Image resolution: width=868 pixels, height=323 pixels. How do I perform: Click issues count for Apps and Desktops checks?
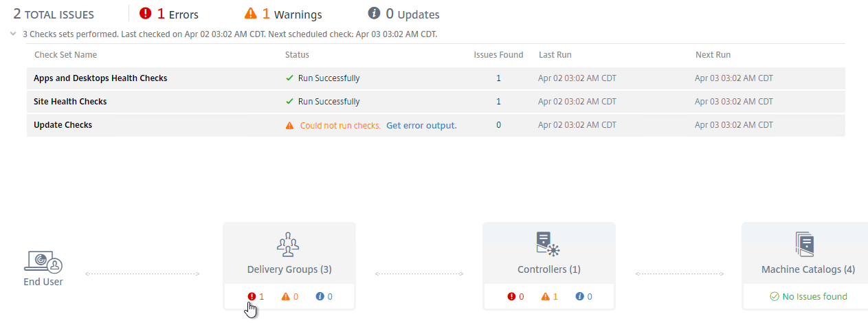click(498, 78)
